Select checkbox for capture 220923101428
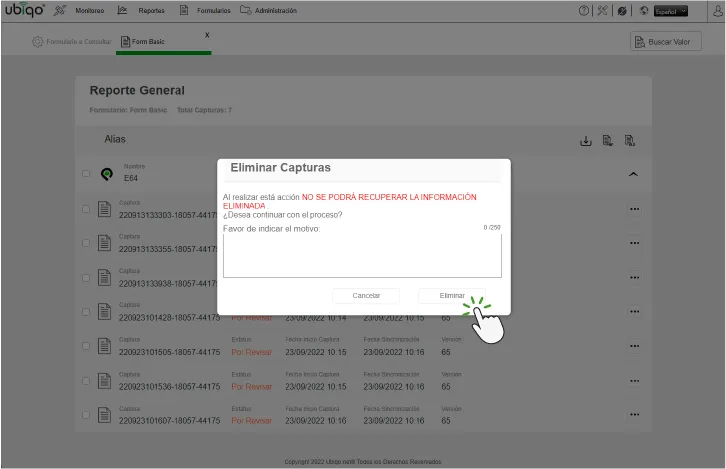Image resolution: width=726 pixels, height=469 pixels. tap(86, 312)
